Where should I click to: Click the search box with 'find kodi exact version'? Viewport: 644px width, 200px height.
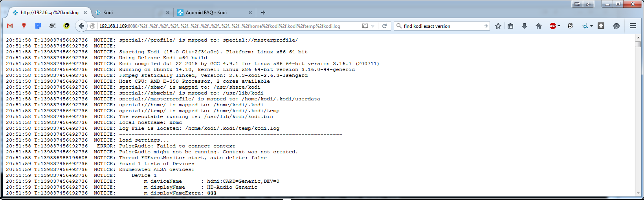click(x=442, y=26)
